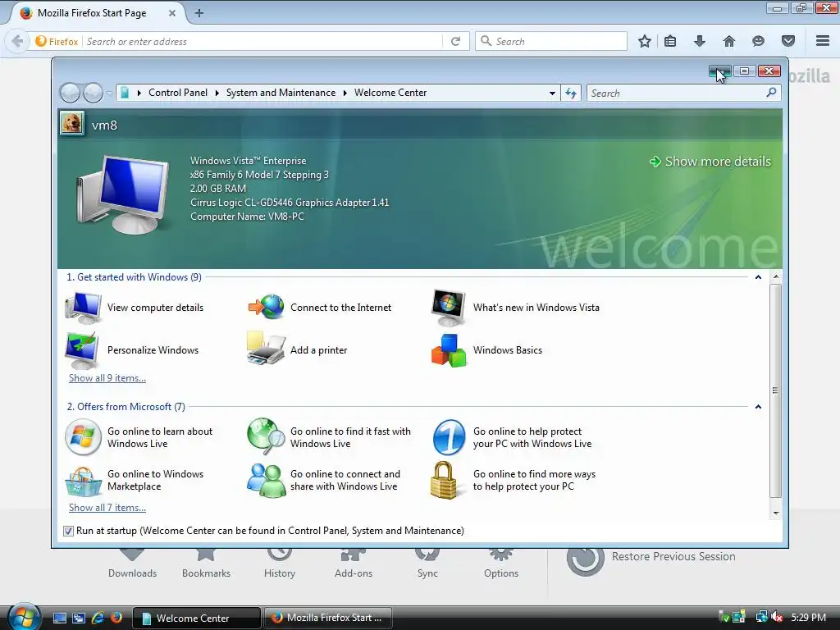The width and height of the screenshot is (840, 630).
Task: Click the Connect to the Internet globe icon
Action: [267, 307]
